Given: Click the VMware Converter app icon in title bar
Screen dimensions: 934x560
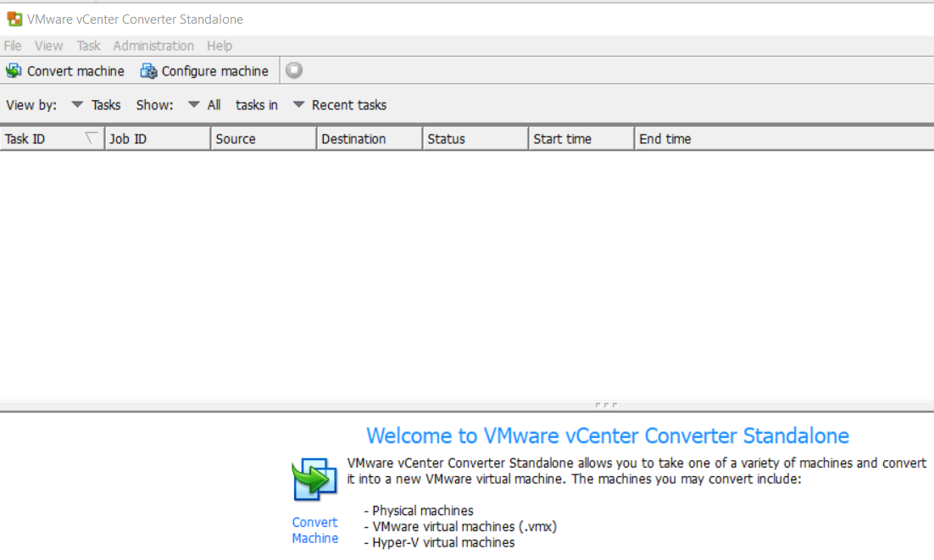Looking at the screenshot, I should (x=14, y=19).
